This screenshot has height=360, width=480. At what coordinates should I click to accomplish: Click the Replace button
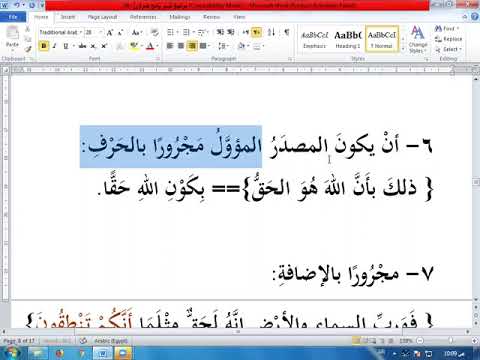coord(449,39)
